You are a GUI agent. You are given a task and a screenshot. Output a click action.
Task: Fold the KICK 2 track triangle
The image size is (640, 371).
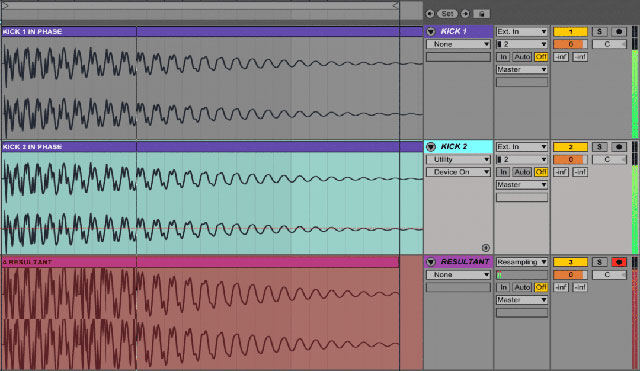[431, 147]
